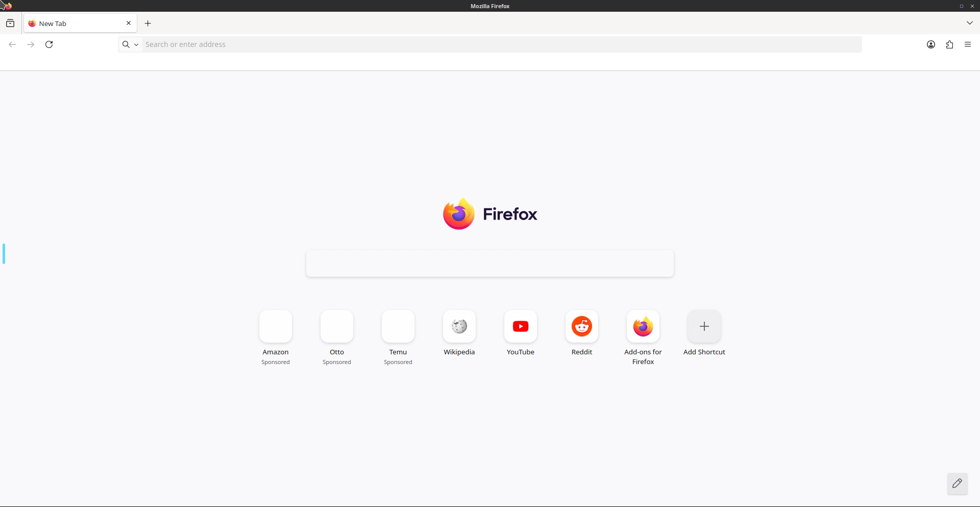Viewport: 980px width, 507px height.
Task: Open the Amazon sponsored shortcut
Action: [275, 327]
